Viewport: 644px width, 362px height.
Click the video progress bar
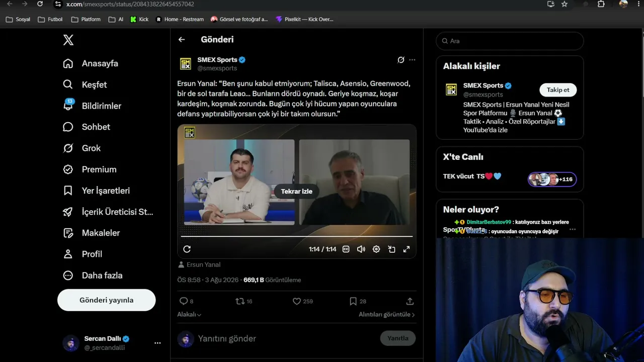(x=297, y=236)
